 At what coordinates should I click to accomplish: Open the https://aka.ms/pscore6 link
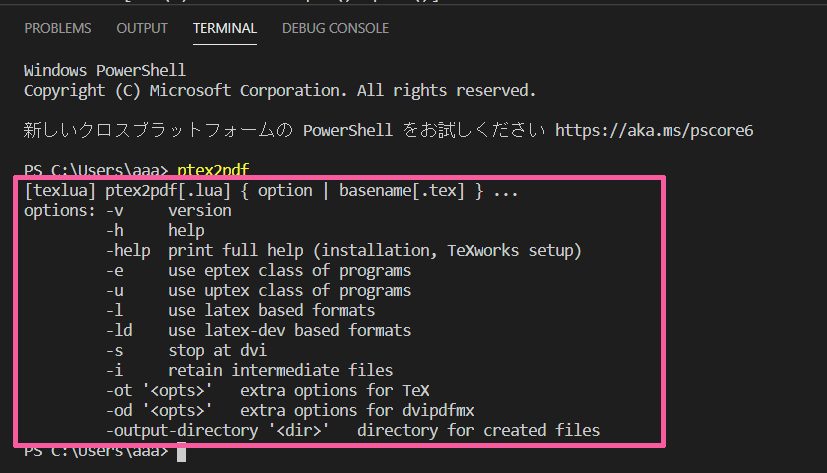pos(654,130)
